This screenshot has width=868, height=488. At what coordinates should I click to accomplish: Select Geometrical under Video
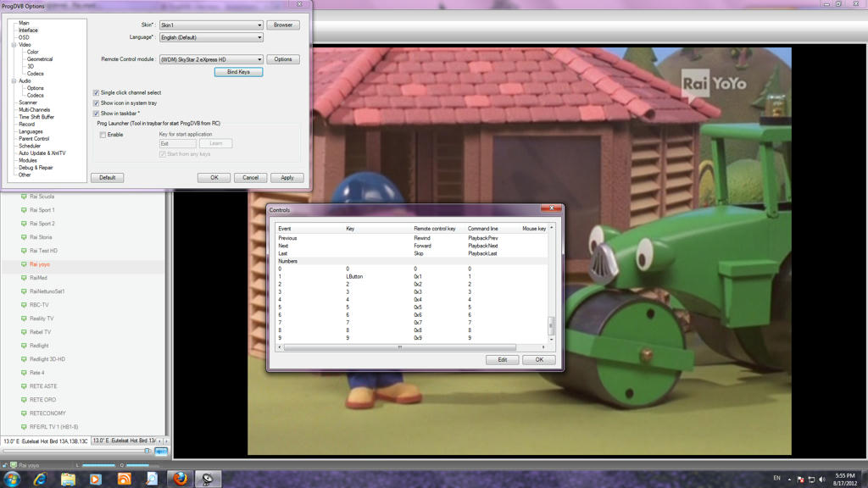pyautogui.click(x=40, y=59)
